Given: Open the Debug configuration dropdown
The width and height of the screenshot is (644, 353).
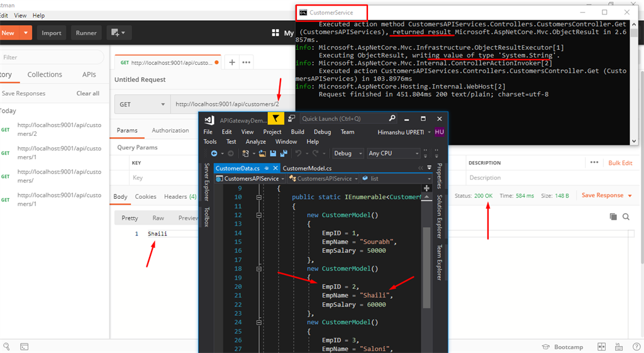Looking at the screenshot, I should click(348, 154).
